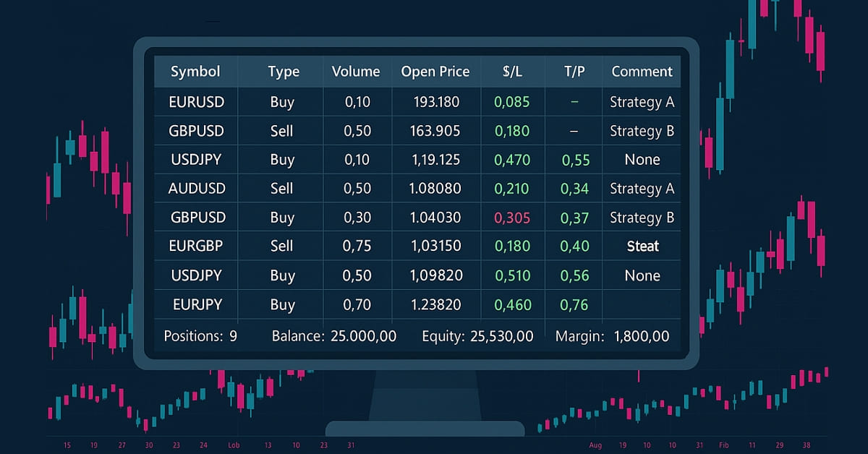Click open price 1.04030
868x454 pixels.
click(435, 218)
